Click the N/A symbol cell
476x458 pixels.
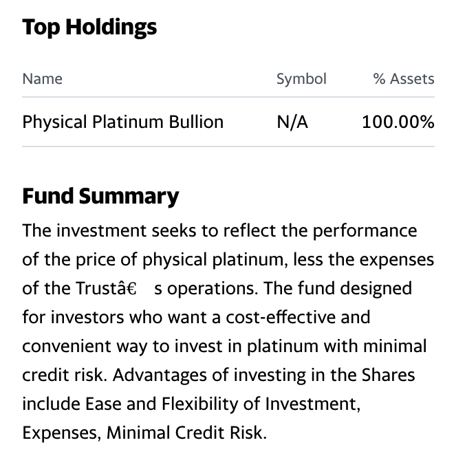[292, 122]
